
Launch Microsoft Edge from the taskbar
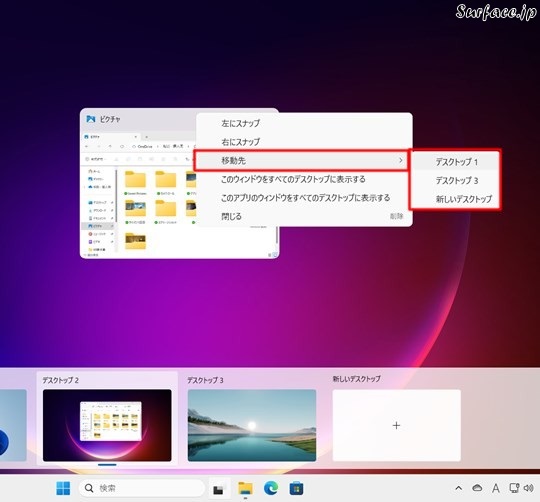[x=271, y=488]
